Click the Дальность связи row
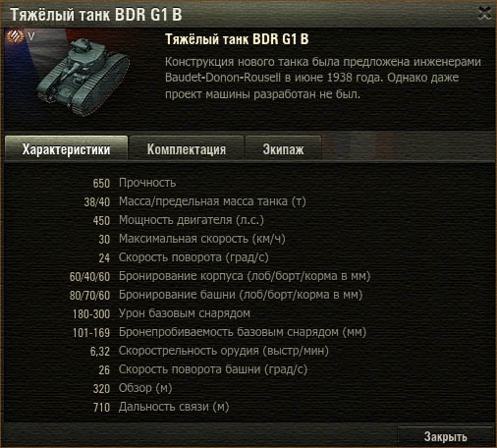497x448 pixels. pos(161,407)
